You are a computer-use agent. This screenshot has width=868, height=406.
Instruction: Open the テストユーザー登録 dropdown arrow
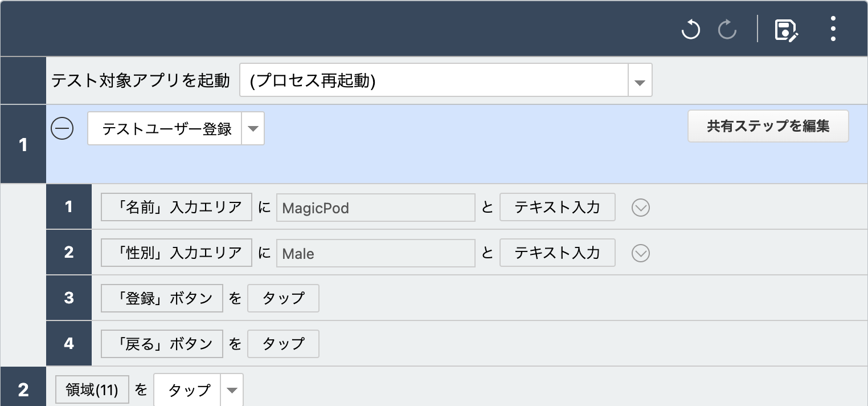tap(253, 128)
